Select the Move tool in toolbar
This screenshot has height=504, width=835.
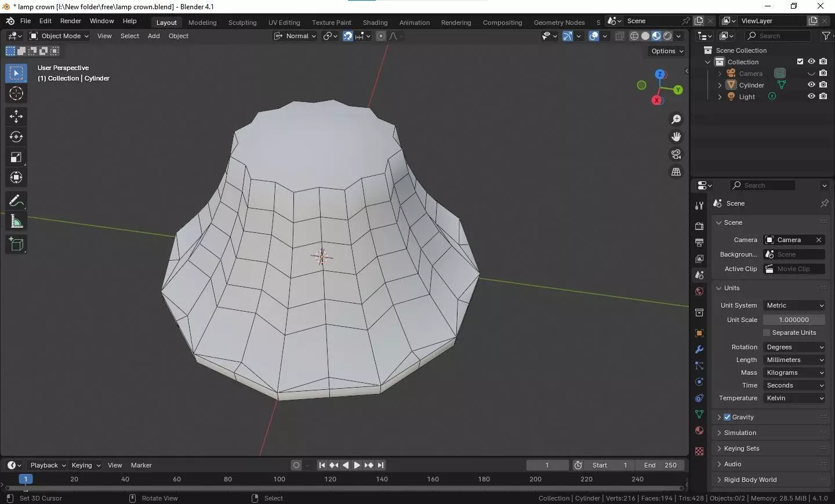[x=16, y=116]
